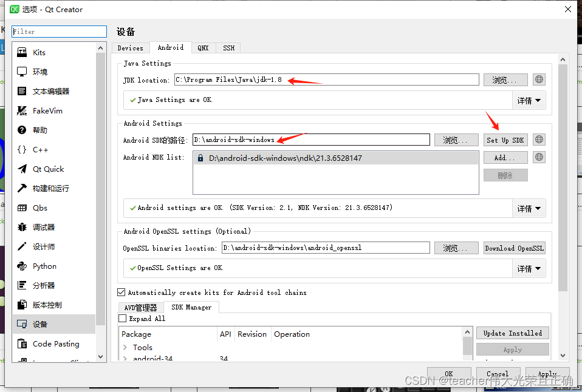This screenshot has height=392, width=582.
Task: Open Android NDK download globe icon
Action: 539,157
